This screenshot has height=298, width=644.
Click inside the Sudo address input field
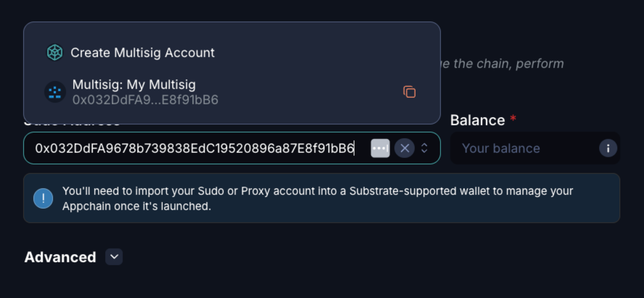[x=194, y=148]
